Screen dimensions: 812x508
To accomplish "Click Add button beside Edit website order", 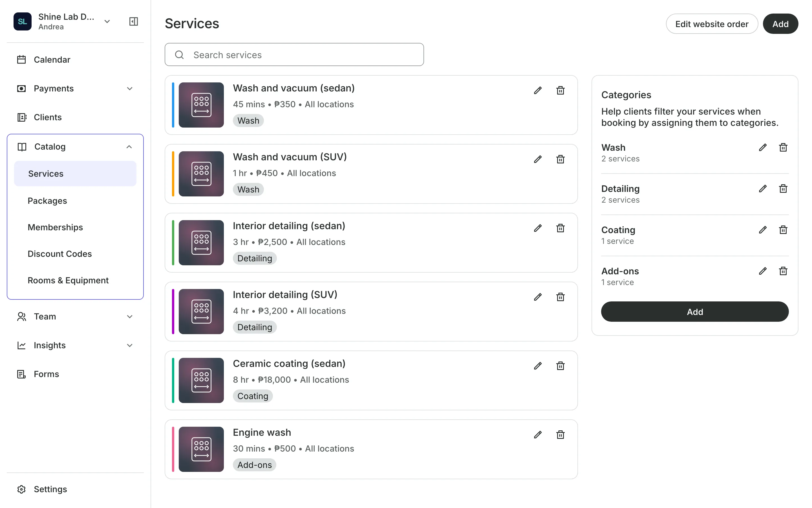I will 780,24.
